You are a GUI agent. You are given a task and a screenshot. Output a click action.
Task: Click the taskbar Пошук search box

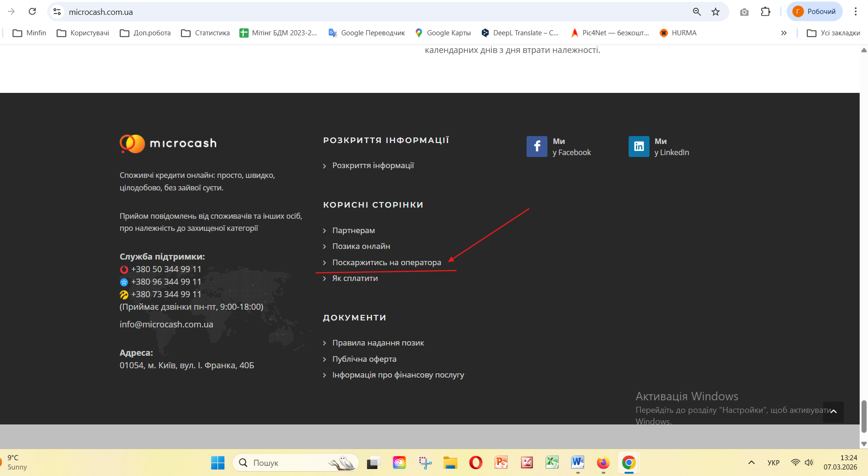[x=296, y=463]
